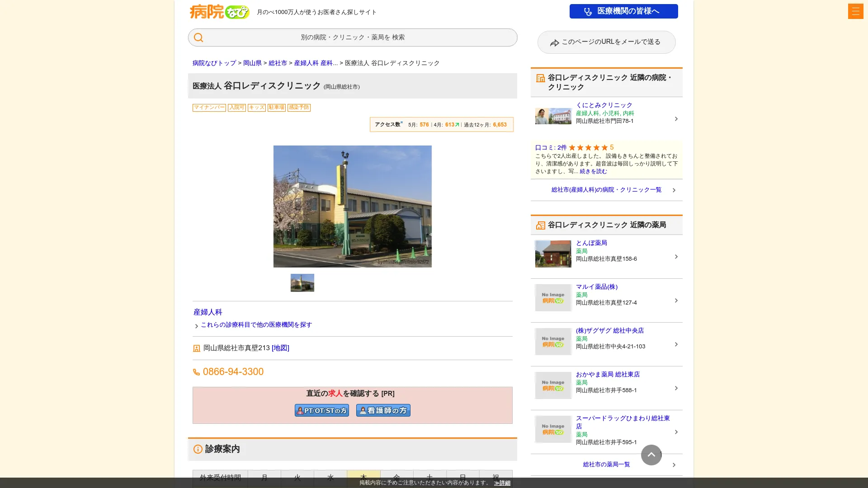The width and height of the screenshot is (868, 488).
Task: Click stethoscope icon in 医療機関の皆様へ button
Action: coord(588,12)
